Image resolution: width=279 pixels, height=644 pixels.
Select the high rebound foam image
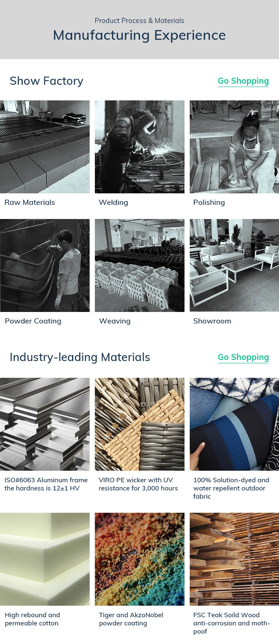(45, 559)
